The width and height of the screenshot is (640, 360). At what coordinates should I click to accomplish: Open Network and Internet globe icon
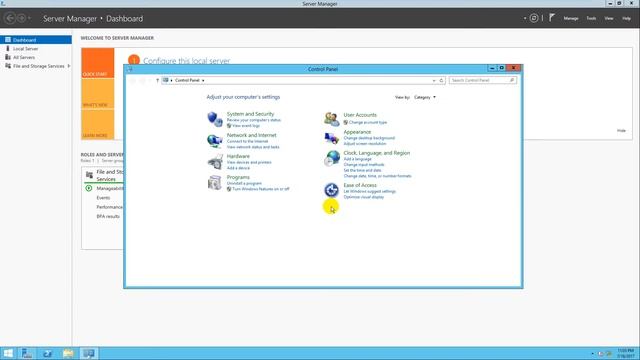click(215, 141)
